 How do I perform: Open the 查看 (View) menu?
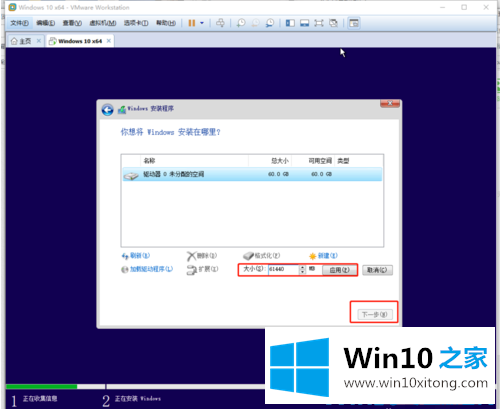(72, 23)
